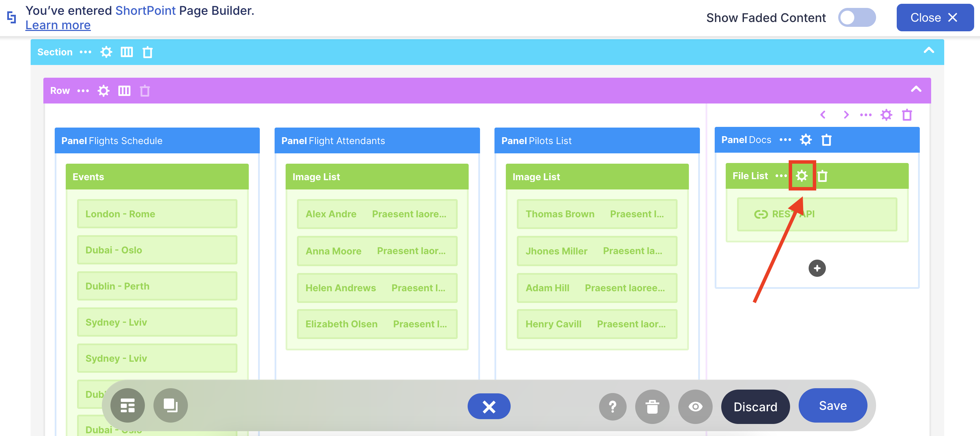Collapse the Section with chevron

pos(929,51)
